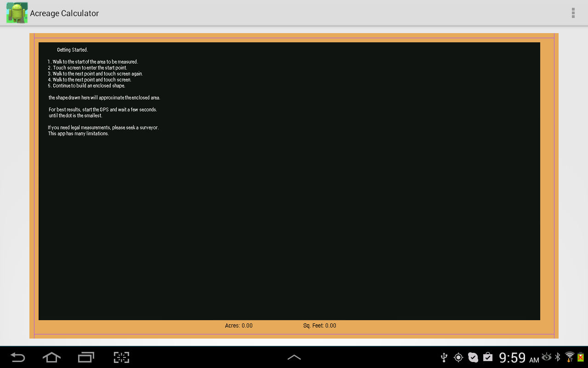This screenshot has width=588, height=368.
Task: Tap the Getting Started heading
Action: click(73, 50)
